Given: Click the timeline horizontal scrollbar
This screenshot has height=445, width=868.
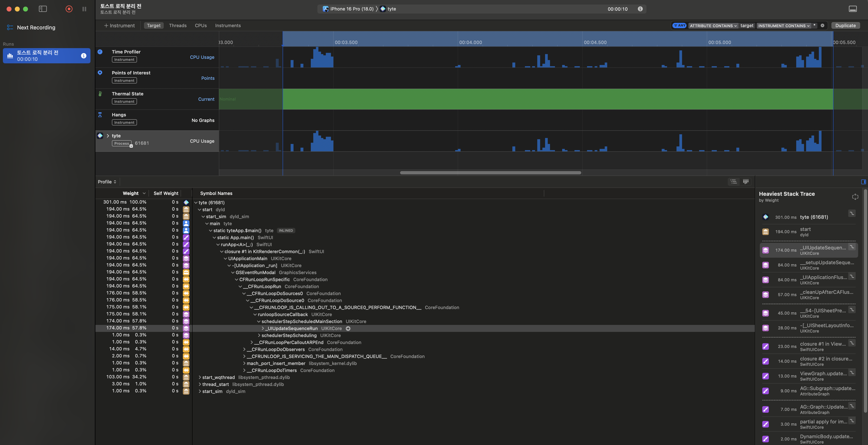Looking at the screenshot, I should tap(490, 173).
